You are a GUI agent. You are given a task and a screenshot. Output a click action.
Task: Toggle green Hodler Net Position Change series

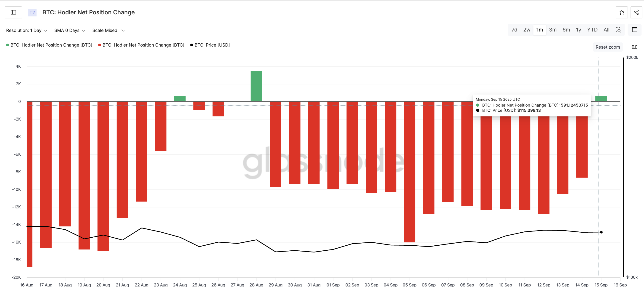[49, 45]
